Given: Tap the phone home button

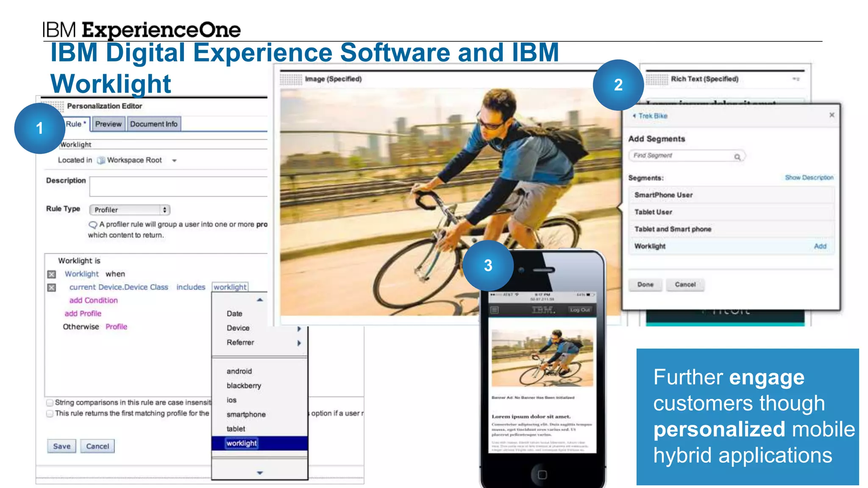Looking at the screenshot, I should point(542,474).
